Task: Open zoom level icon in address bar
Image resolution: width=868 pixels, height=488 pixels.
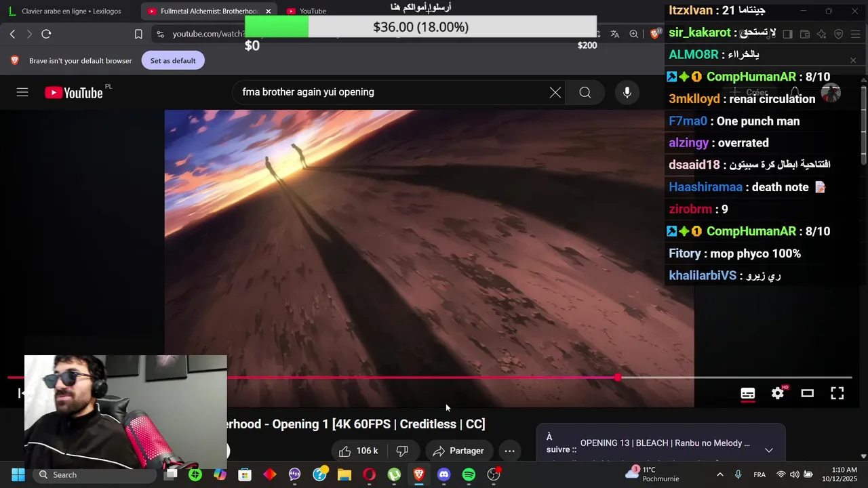Action: coord(633,34)
